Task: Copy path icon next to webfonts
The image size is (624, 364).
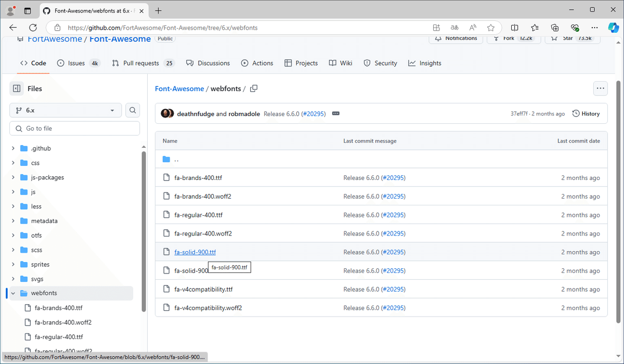Action: pyautogui.click(x=254, y=89)
